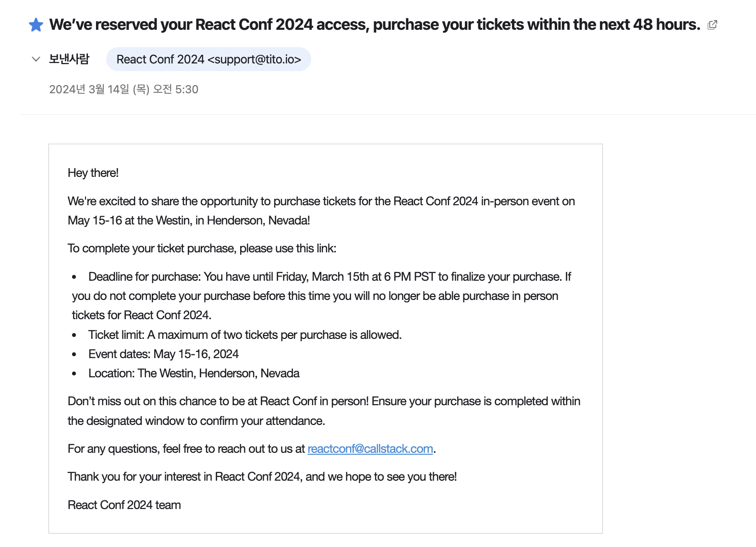Open the reactconf@callstack.com email link
The image size is (756, 547).
click(x=370, y=448)
